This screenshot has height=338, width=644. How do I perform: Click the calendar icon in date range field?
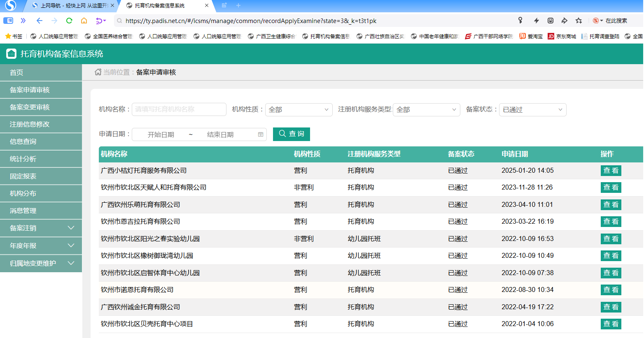(x=260, y=134)
